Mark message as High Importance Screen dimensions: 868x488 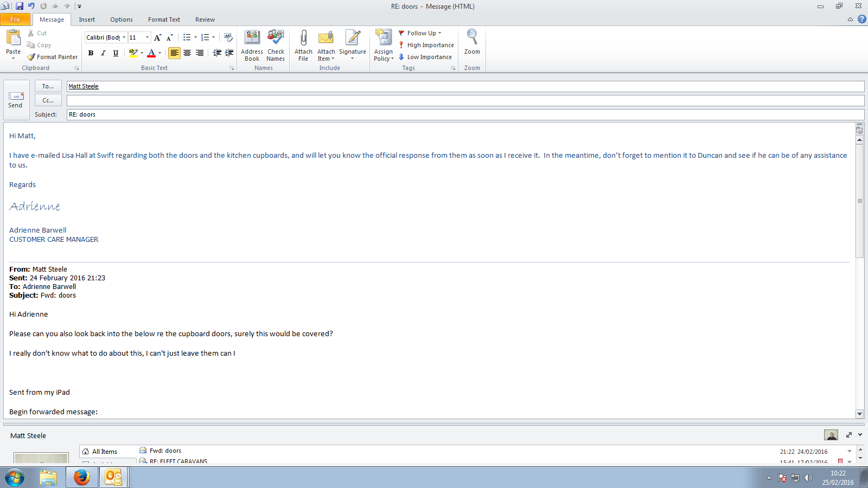point(426,45)
